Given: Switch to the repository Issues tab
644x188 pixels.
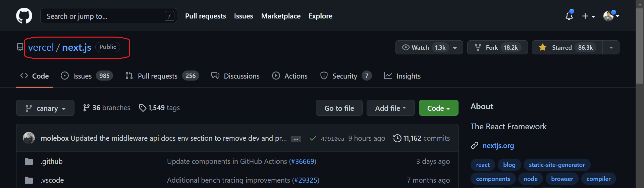Looking at the screenshot, I should [x=87, y=76].
